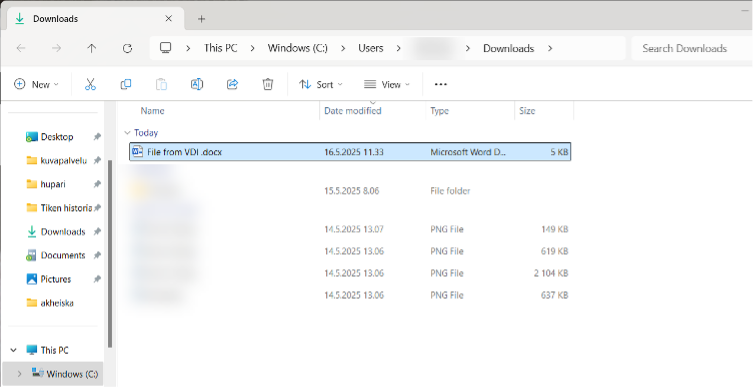Screen dimensions: 755x388
Task: Open the View dropdown
Action: [387, 84]
